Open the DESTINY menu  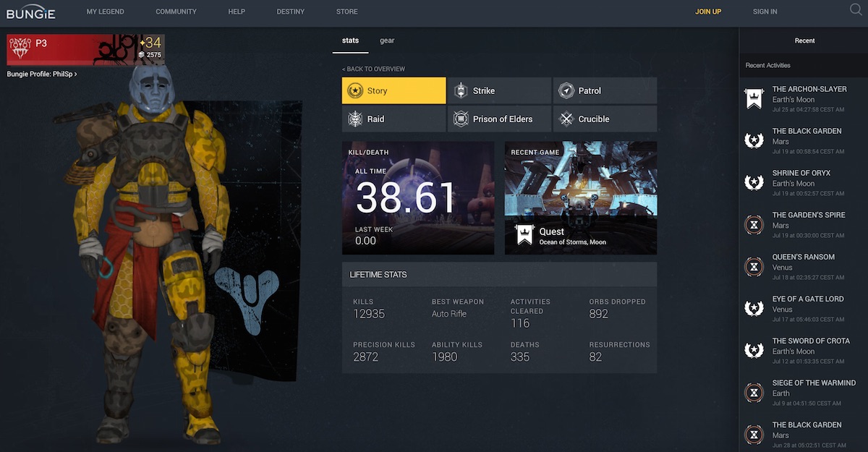click(x=290, y=12)
